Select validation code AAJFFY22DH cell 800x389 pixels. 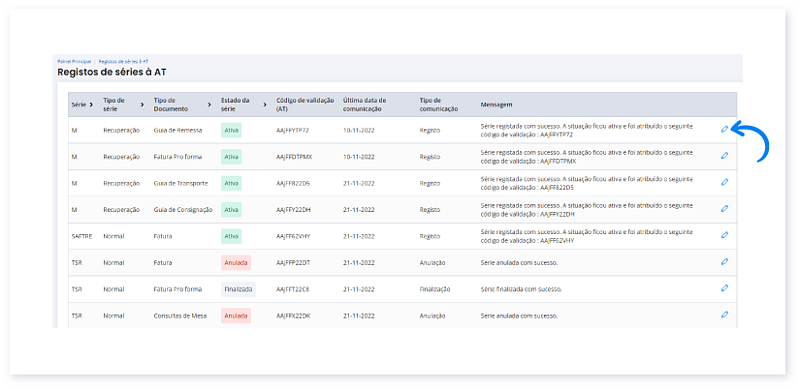[293, 210]
